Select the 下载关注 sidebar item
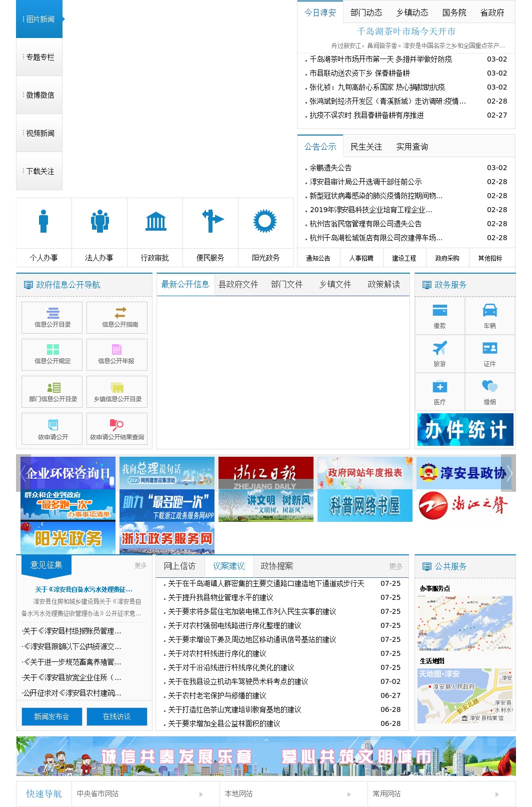532x807 pixels. (x=39, y=171)
